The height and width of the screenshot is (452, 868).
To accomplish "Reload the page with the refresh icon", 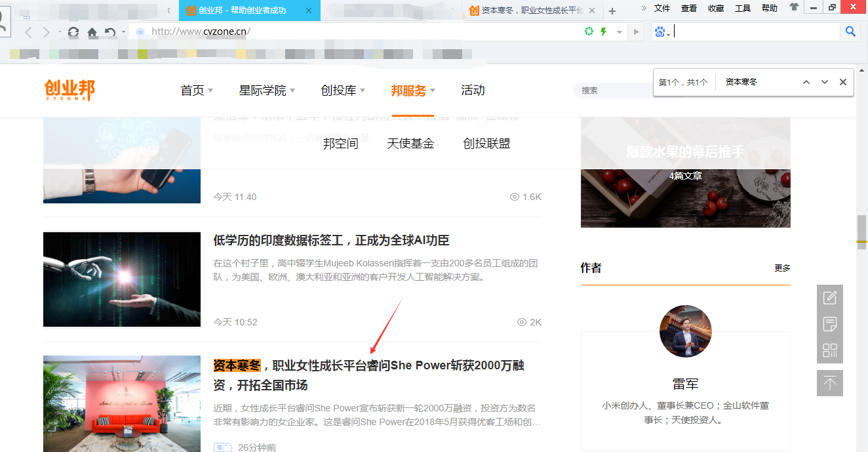I will click(x=73, y=32).
